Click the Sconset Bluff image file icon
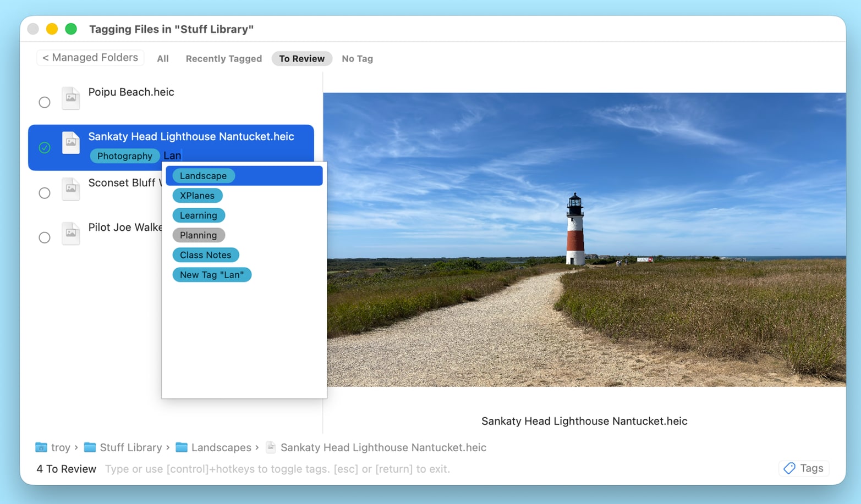This screenshot has width=861, height=504. (x=71, y=189)
